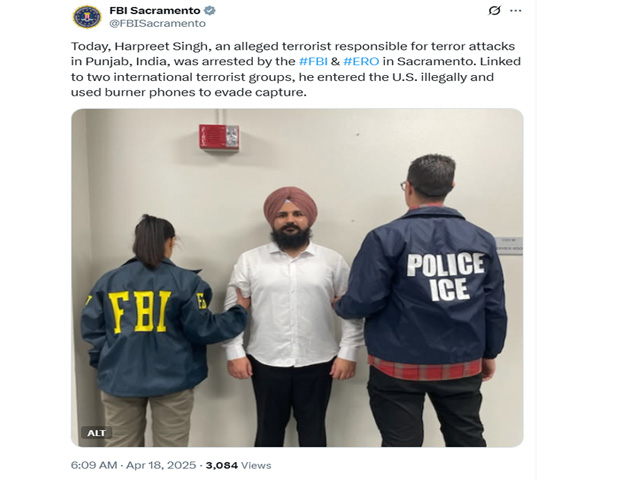Open the #ERO hashtag link

pyautogui.click(x=361, y=61)
